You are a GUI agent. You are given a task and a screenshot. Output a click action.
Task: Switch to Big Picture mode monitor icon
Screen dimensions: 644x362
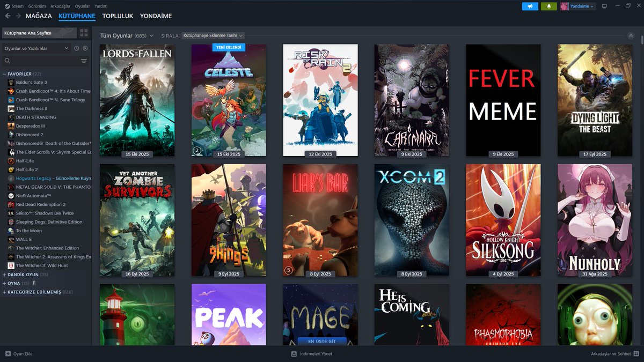point(604,6)
